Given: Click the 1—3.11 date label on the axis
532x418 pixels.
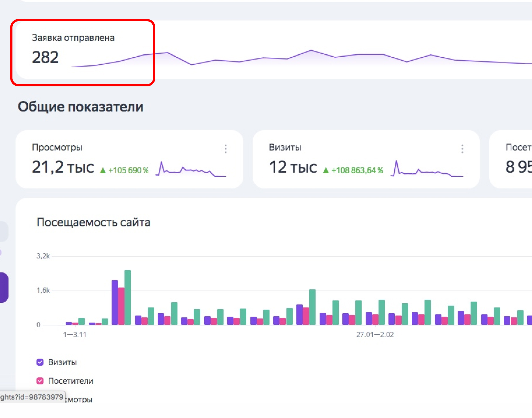Looking at the screenshot, I should coord(75,335).
